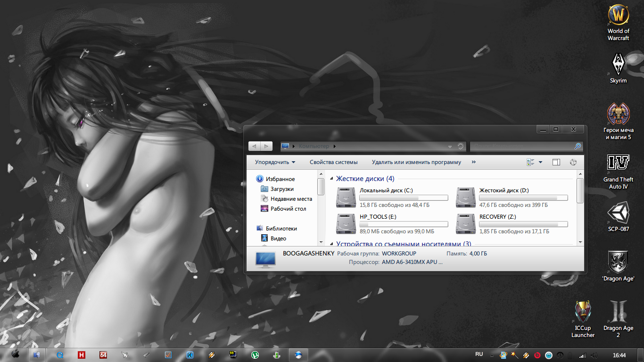Refresh the Explorer address bar
The width and height of the screenshot is (644, 362).
tap(461, 147)
